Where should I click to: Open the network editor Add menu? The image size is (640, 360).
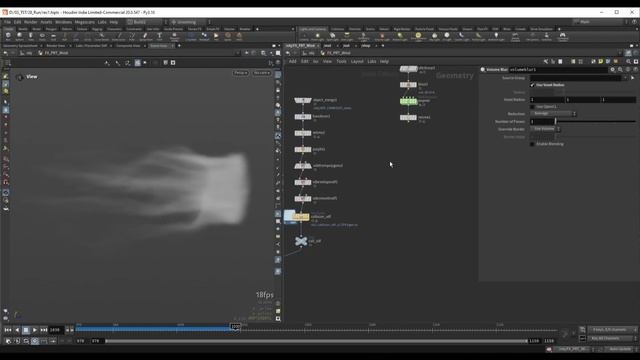click(292, 61)
